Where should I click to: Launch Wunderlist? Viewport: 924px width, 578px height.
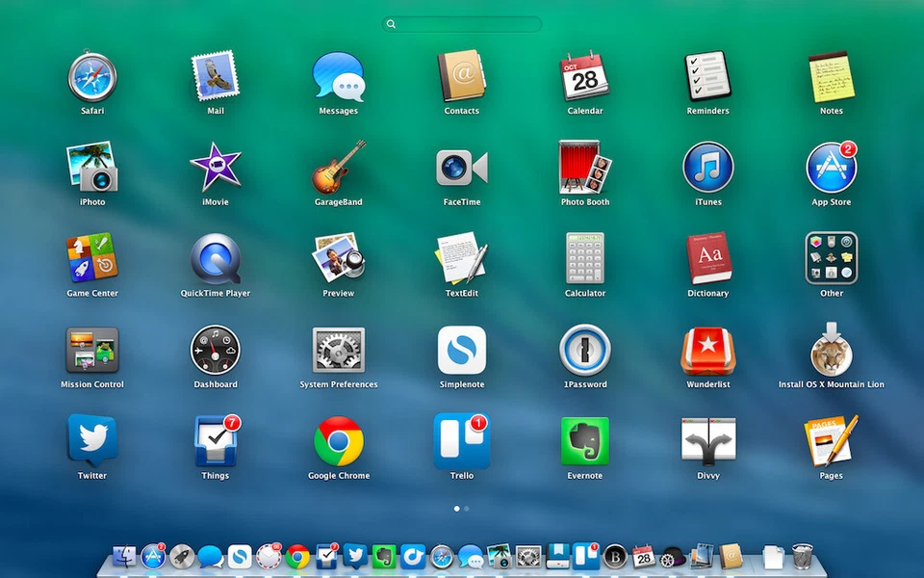[707, 351]
